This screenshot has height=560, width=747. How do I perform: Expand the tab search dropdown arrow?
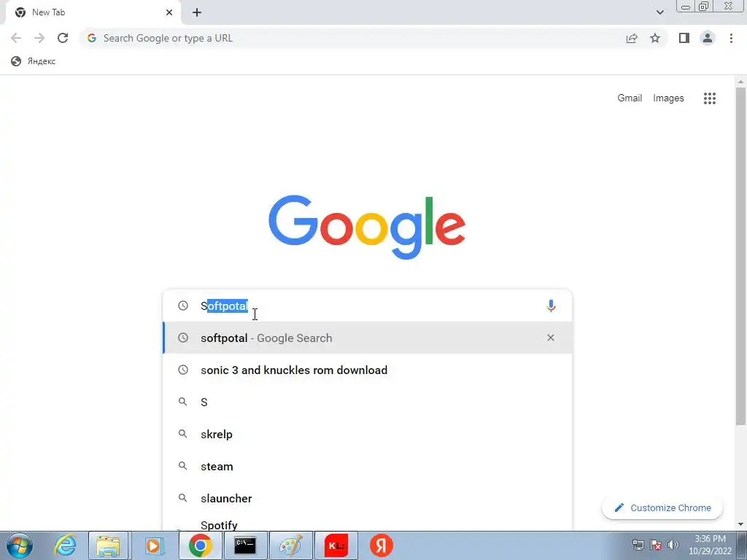[x=659, y=12]
